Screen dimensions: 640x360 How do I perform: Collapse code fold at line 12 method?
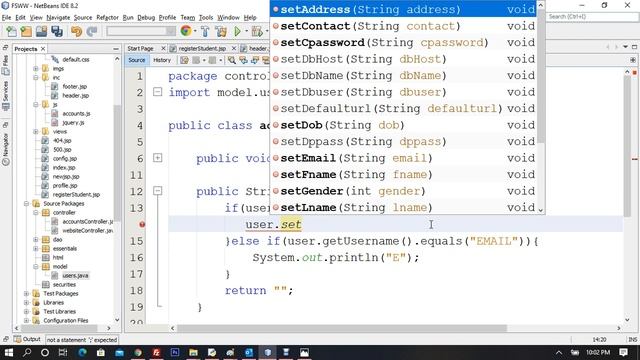click(158, 191)
